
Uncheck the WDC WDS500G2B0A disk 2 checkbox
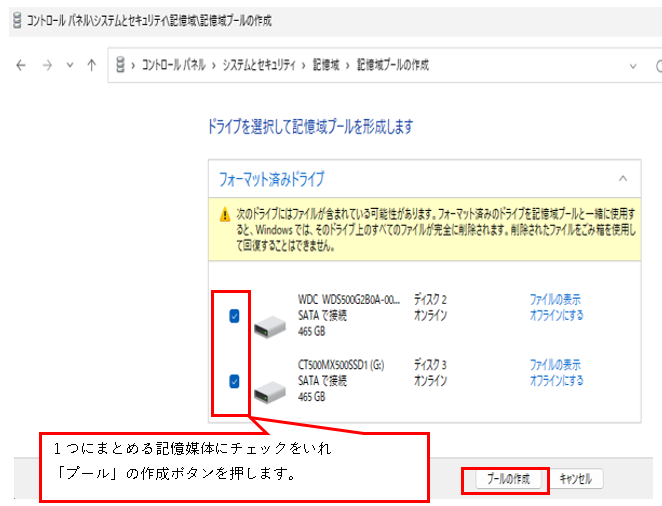coord(234,316)
